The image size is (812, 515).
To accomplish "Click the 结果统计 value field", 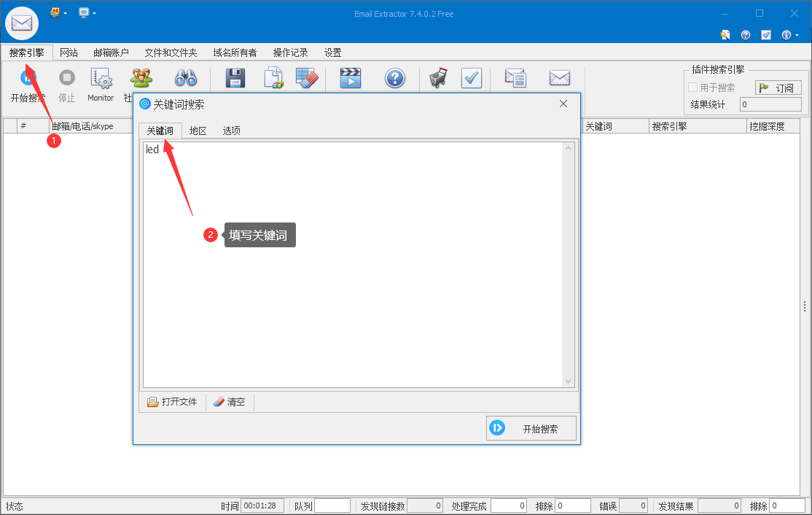I will pos(770,104).
